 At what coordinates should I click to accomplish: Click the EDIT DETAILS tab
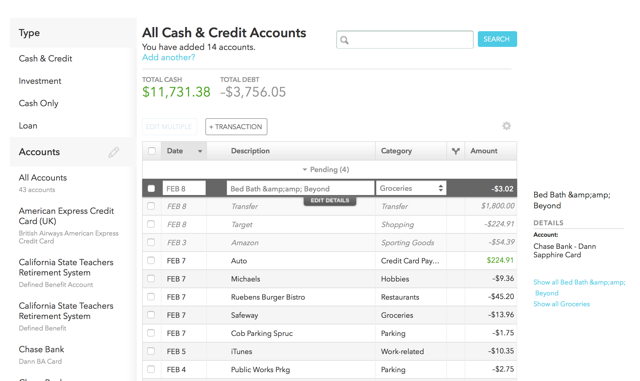click(330, 201)
